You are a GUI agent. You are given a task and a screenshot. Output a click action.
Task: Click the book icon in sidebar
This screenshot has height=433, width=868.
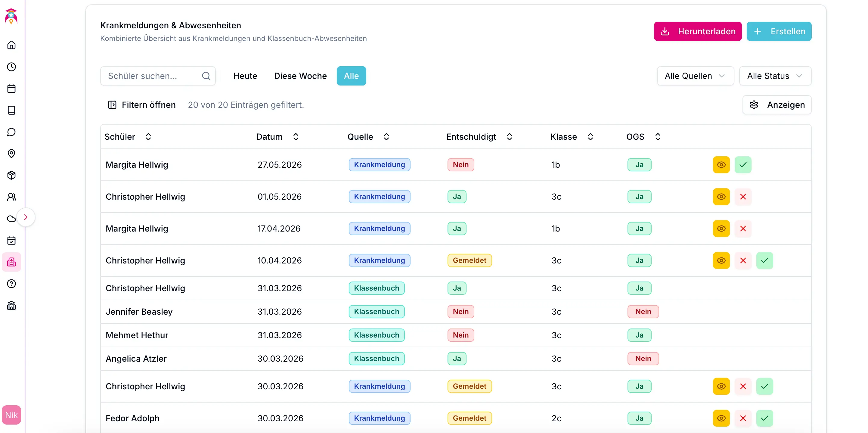coord(11,110)
